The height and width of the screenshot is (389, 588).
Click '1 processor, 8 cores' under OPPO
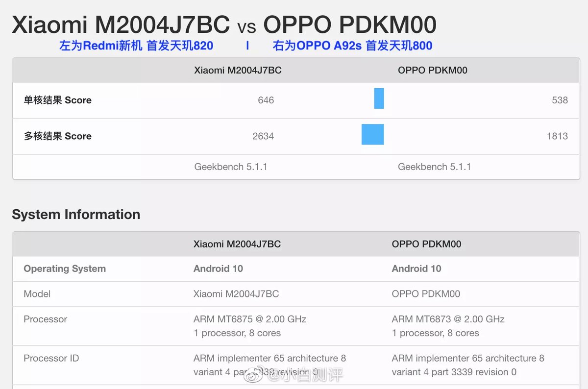point(435,333)
